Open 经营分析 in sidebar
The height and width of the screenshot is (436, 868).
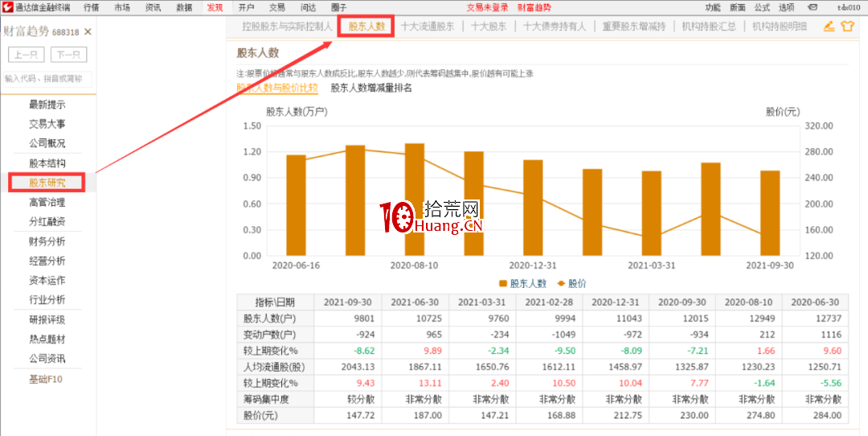point(47,261)
